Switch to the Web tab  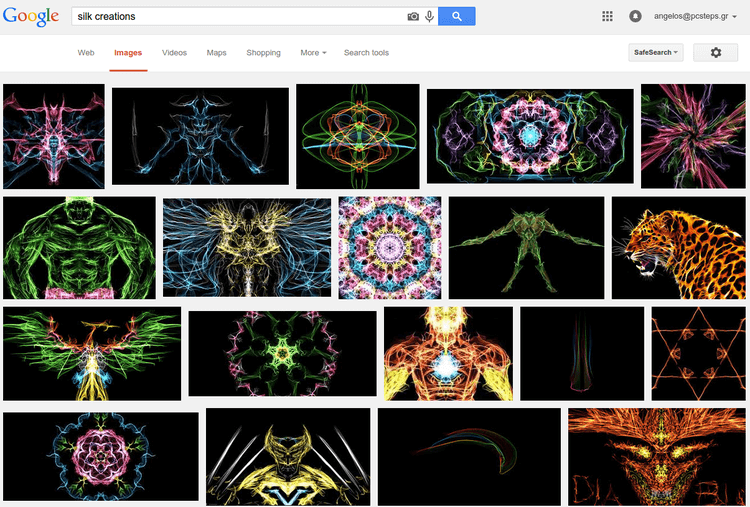click(x=86, y=53)
